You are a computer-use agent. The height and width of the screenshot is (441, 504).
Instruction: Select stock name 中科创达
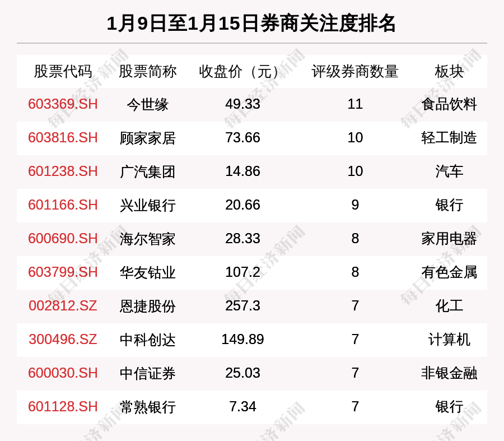147,340
